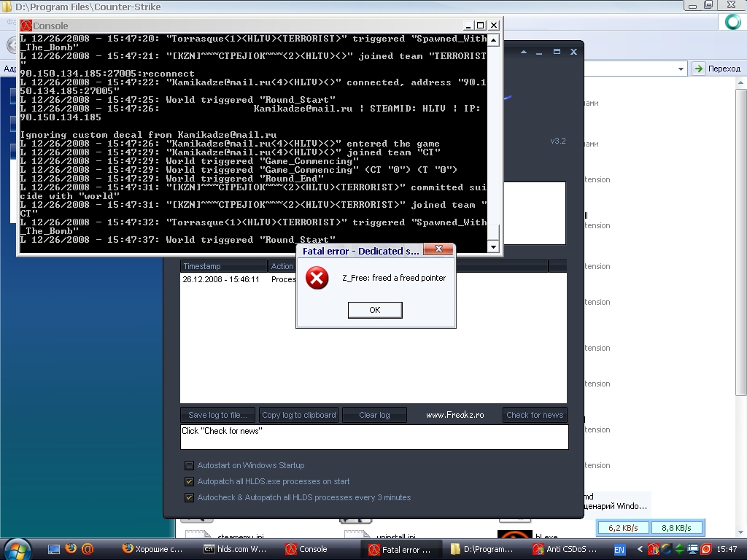Click the Explorer folder icon in title bar
747x560 pixels.
point(7,7)
